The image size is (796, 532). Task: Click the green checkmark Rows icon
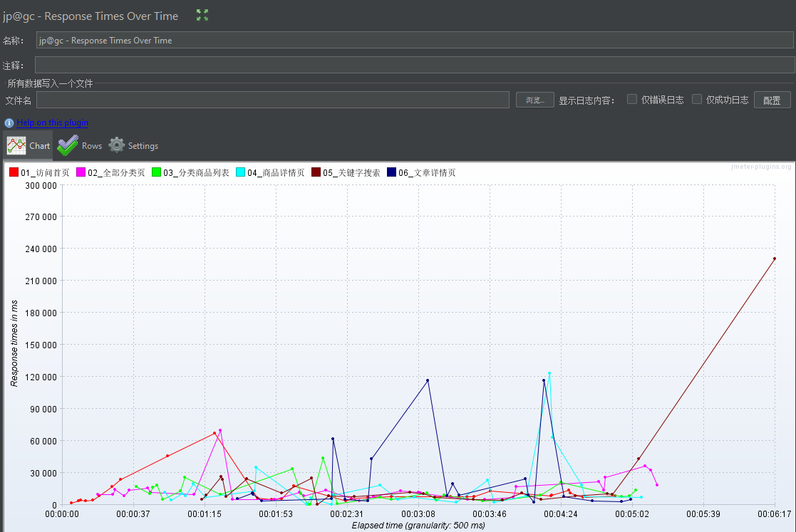point(68,145)
